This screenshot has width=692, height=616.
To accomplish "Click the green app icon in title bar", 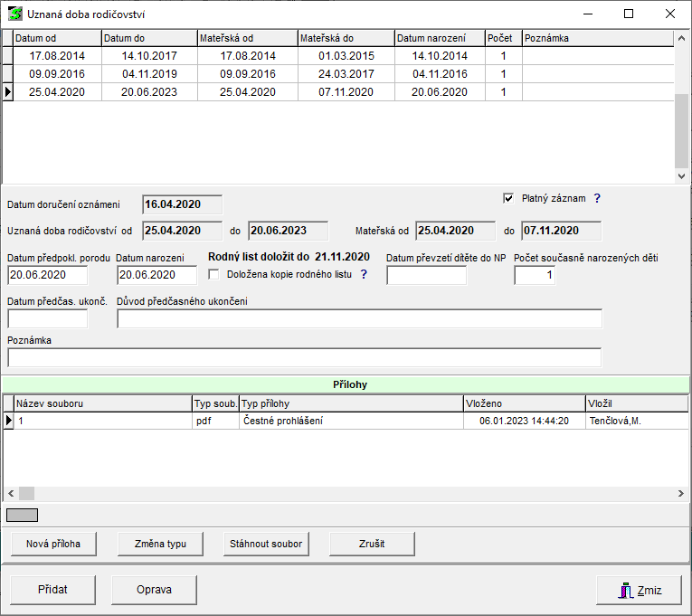I will click(x=14, y=14).
